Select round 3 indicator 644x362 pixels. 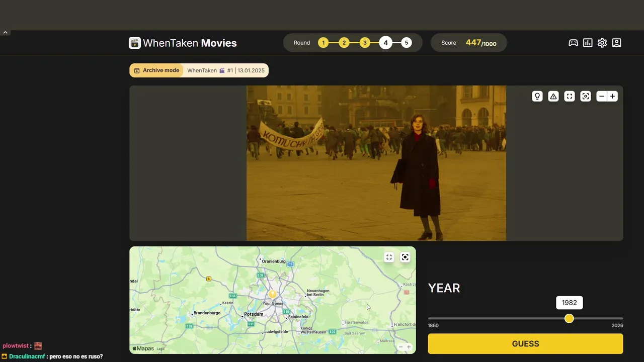[365, 43]
